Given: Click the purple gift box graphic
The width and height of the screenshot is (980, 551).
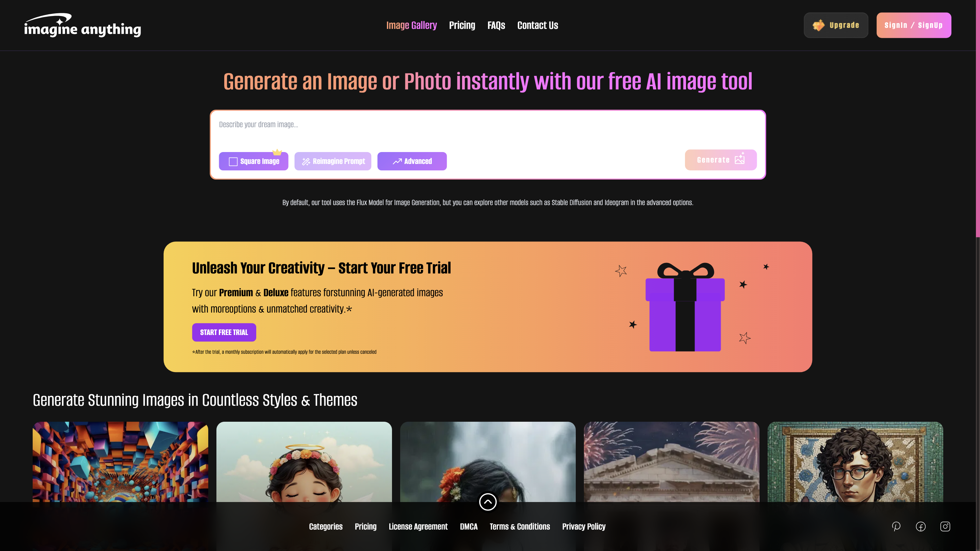Looking at the screenshot, I should pyautogui.click(x=685, y=307).
